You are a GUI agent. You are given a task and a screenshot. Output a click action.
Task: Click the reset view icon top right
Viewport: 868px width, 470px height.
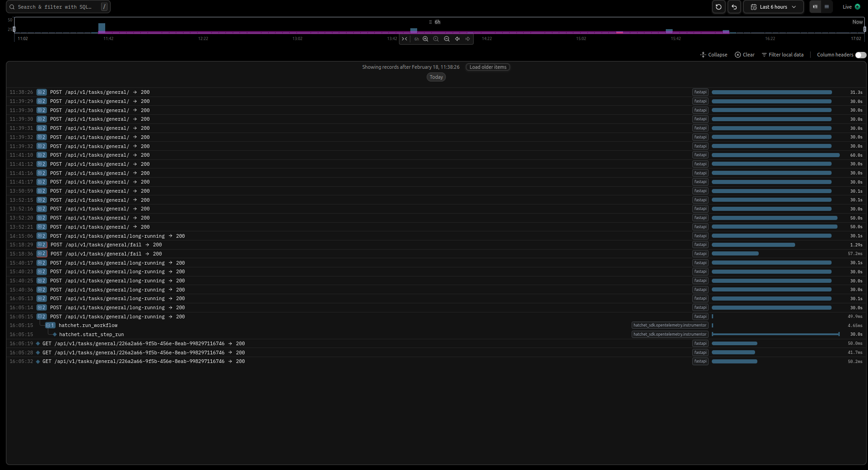coord(718,7)
